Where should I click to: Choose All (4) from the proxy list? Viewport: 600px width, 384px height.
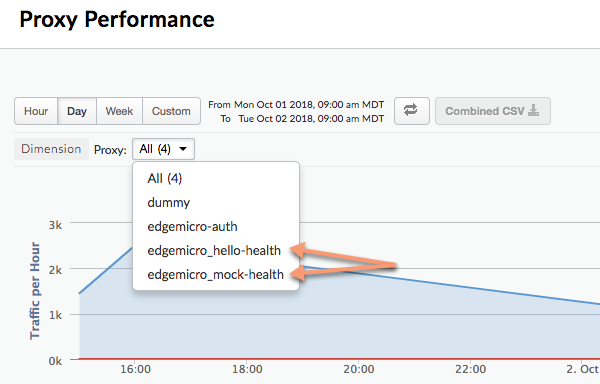(165, 178)
